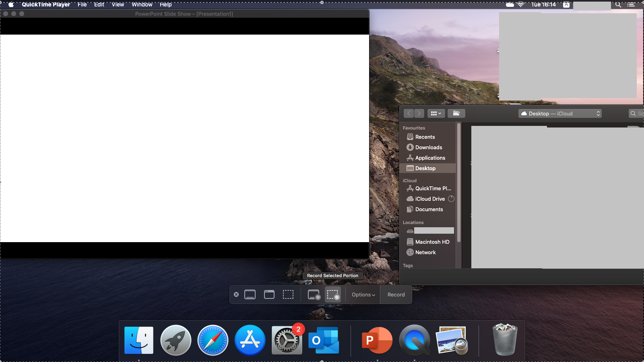The image size is (644, 362).
Task: Open the Trash from the Dock
Action: 505,339
